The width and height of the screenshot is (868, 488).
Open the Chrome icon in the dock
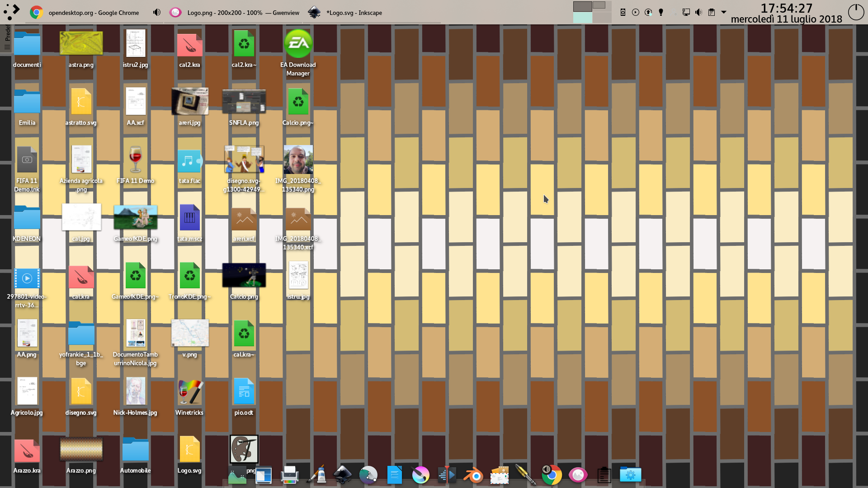[x=552, y=475]
